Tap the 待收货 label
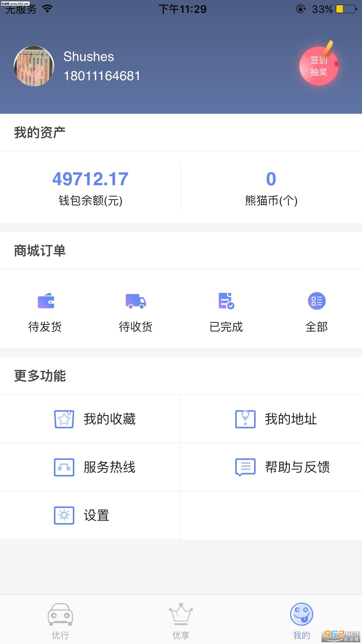Viewport: 362px width, 644px height. (x=136, y=327)
